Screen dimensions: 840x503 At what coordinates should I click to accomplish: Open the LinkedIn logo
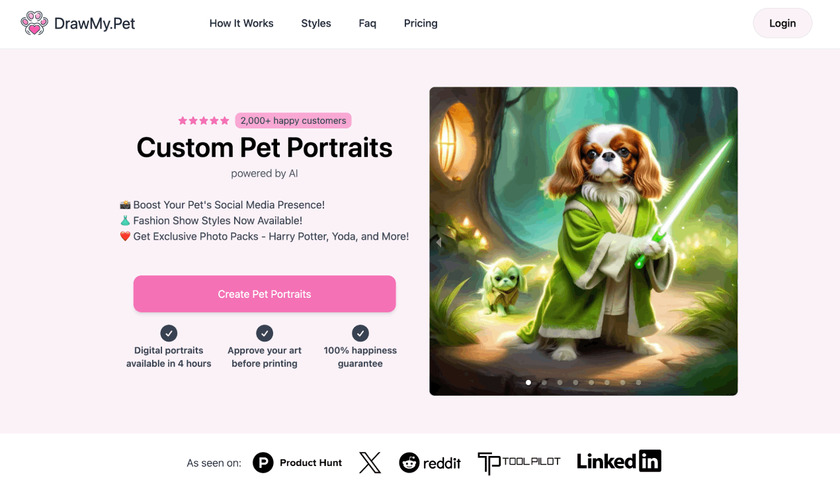[x=619, y=461]
